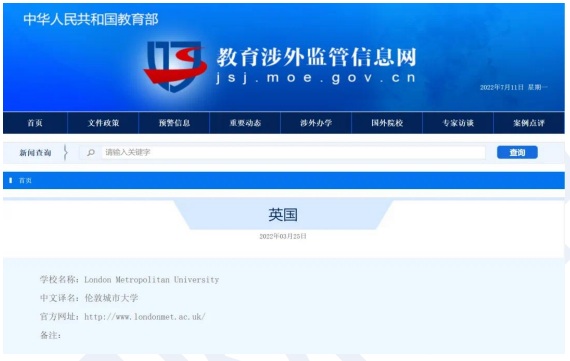Focus the 请输入关键字 keyword input field
The width and height of the screenshot is (570, 361).
tap(293, 152)
